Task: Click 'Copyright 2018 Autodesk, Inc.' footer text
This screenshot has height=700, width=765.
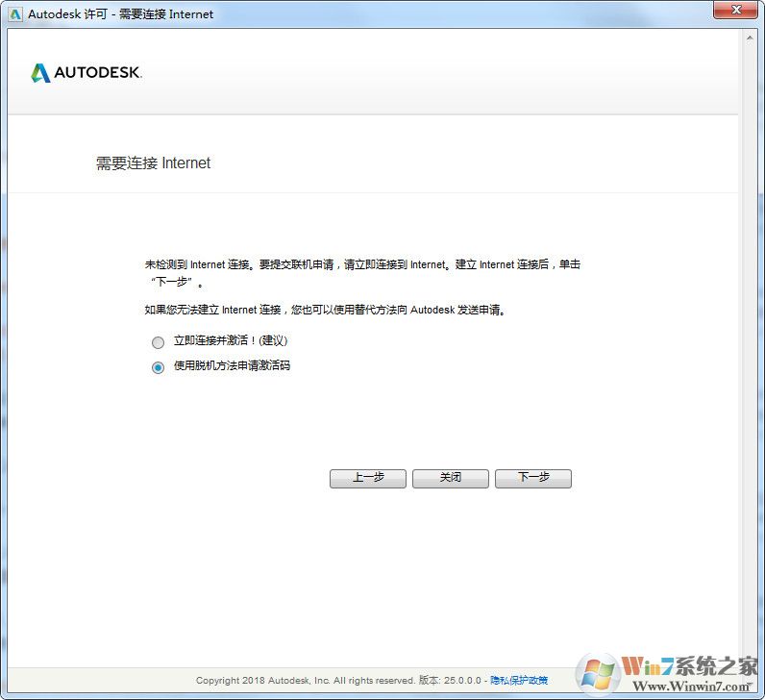Action: tap(263, 680)
